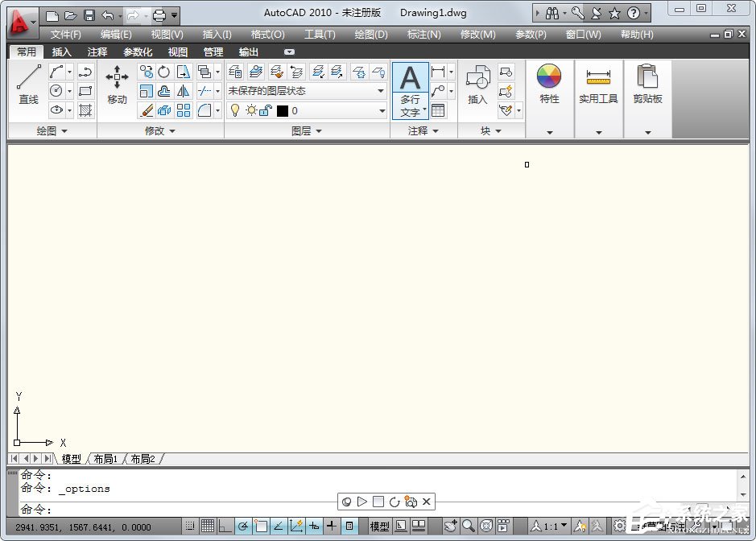Image resolution: width=756 pixels, height=541 pixels.
Task: Click the 模型 button in the status bar
Action: (378, 527)
